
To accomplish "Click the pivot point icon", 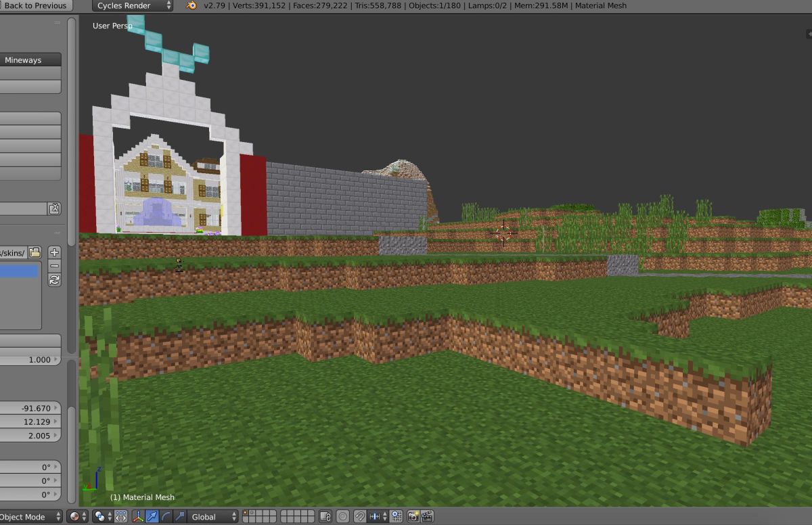I will click(x=99, y=516).
